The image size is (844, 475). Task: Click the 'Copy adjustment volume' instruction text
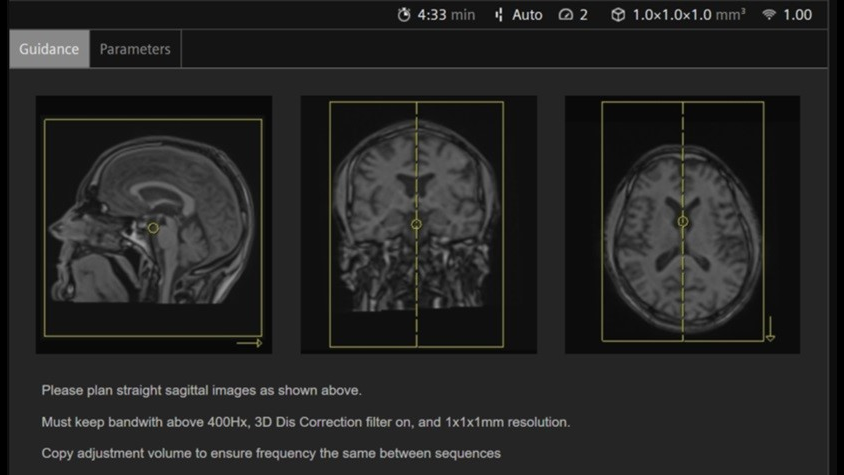270,453
